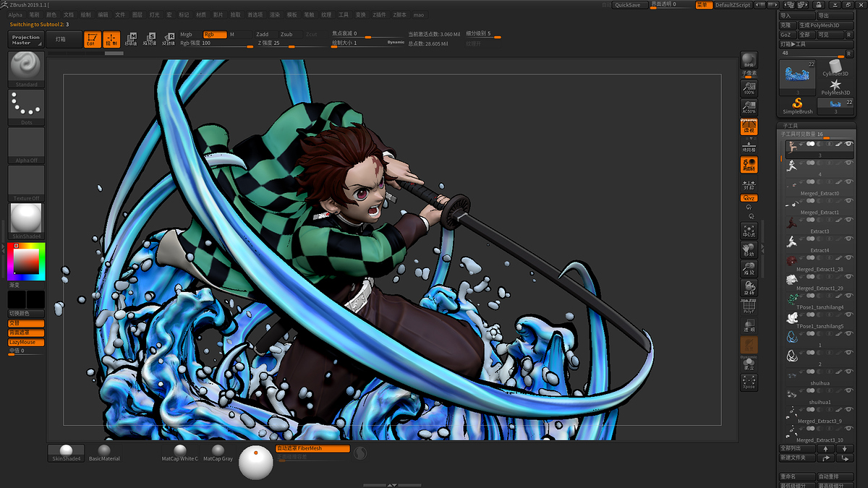Open the Z插件 (Zplugin) menu
The image size is (868, 488).
(x=380, y=14)
